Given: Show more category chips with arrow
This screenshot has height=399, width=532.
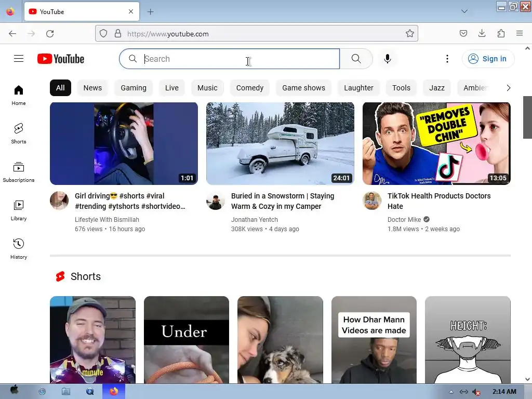Looking at the screenshot, I should click(508, 88).
